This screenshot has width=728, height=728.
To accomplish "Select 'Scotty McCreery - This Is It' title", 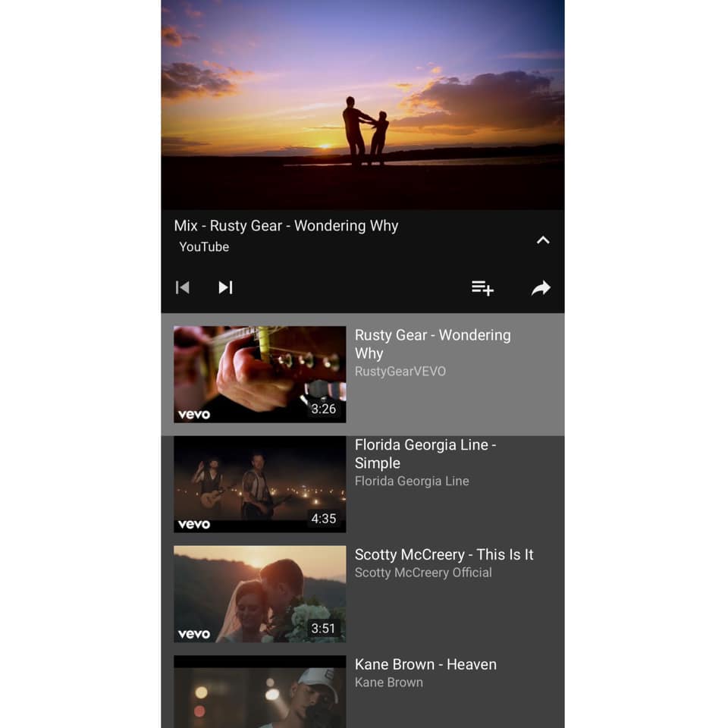I will (444, 554).
